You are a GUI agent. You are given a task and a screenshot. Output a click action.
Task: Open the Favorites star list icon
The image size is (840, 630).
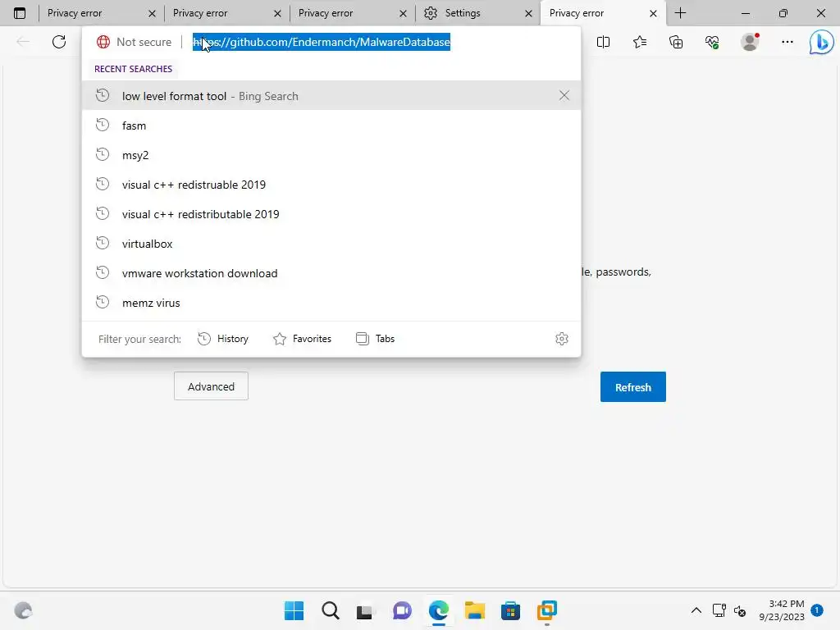[x=640, y=42]
